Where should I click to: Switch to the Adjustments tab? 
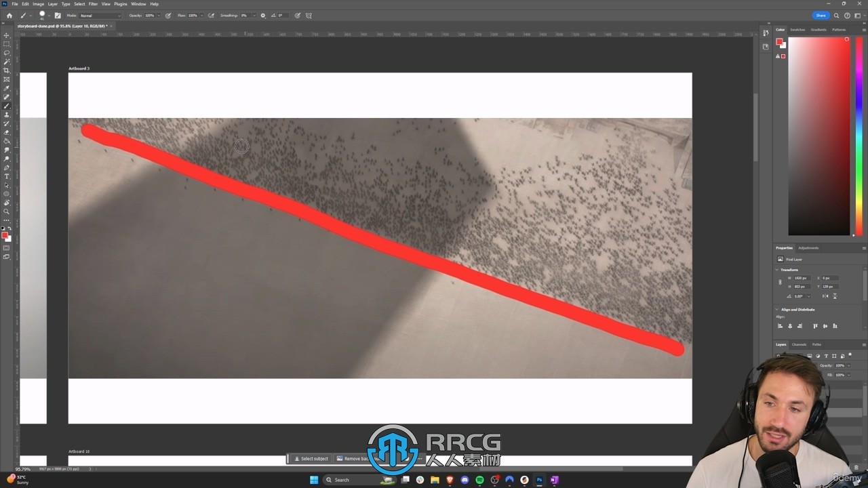tap(808, 248)
